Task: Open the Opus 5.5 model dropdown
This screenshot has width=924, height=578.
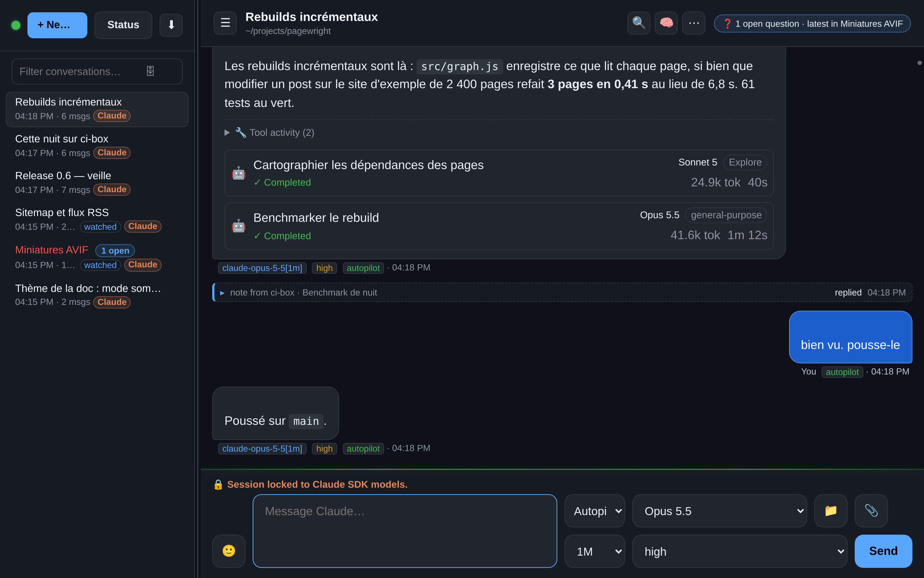Action: click(x=719, y=511)
